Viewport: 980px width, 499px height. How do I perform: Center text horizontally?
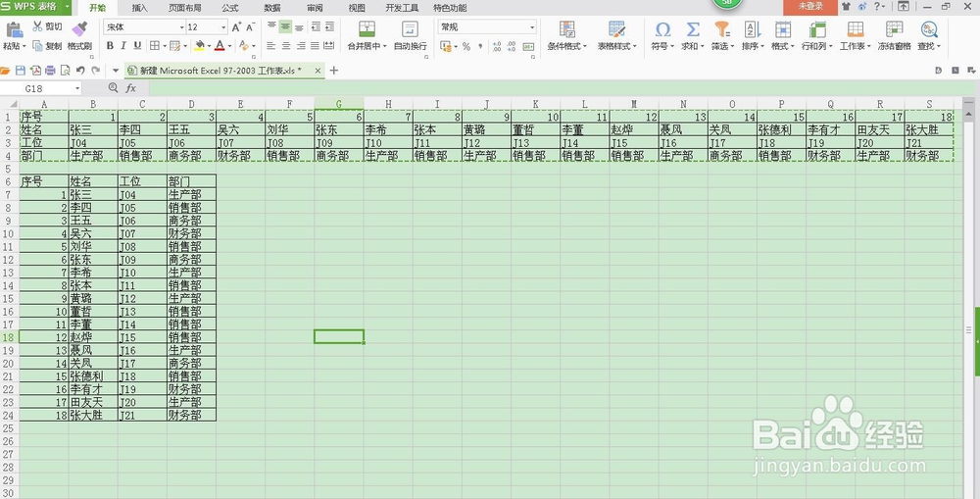pos(285,46)
